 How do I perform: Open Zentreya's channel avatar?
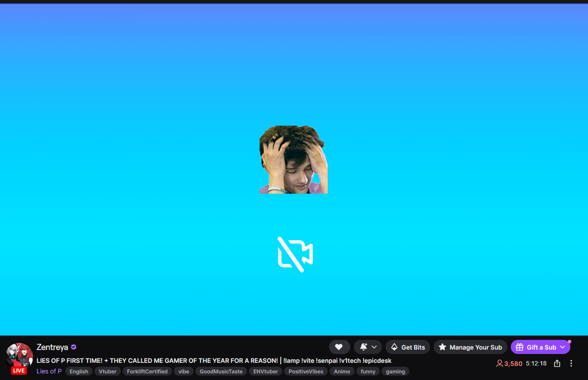tap(19, 356)
